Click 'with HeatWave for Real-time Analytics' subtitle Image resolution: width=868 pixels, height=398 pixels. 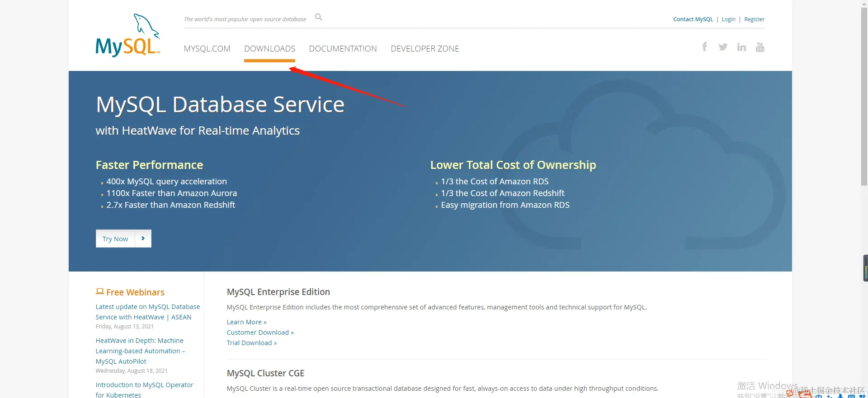tap(198, 131)
